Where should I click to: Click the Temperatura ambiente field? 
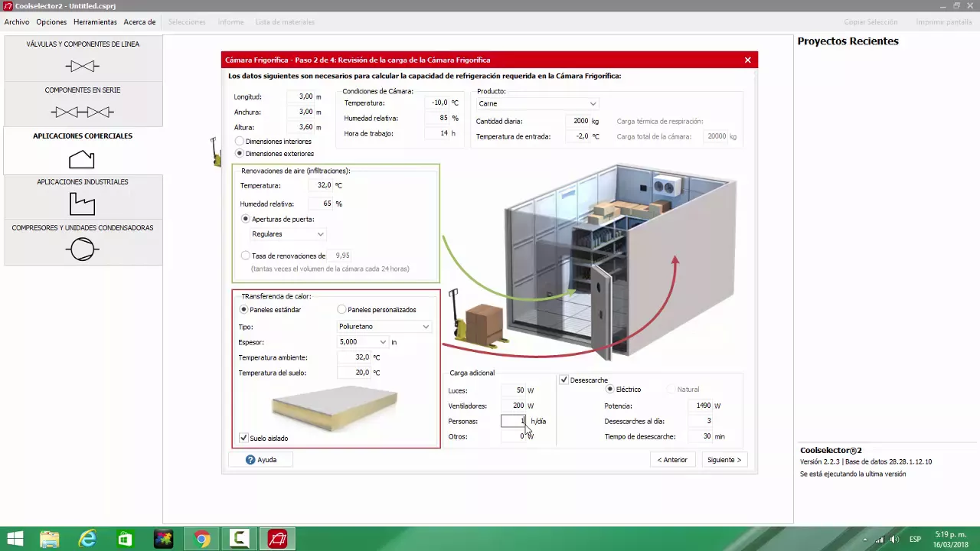point(354,357)
